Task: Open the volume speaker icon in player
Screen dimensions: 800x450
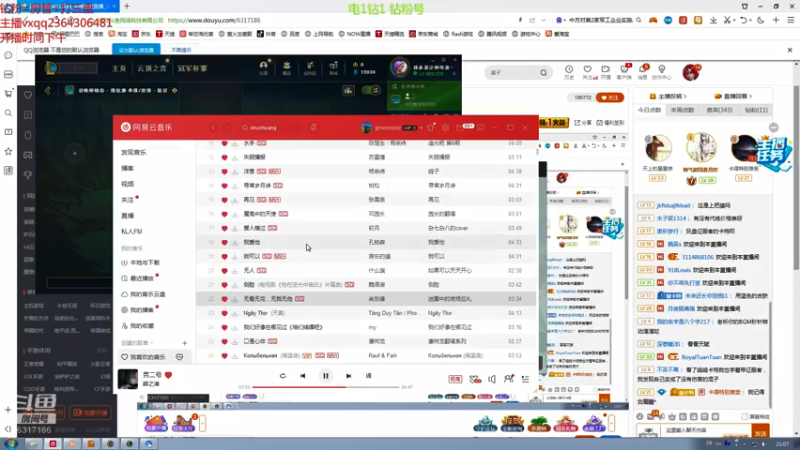Action: click(492, 379)
